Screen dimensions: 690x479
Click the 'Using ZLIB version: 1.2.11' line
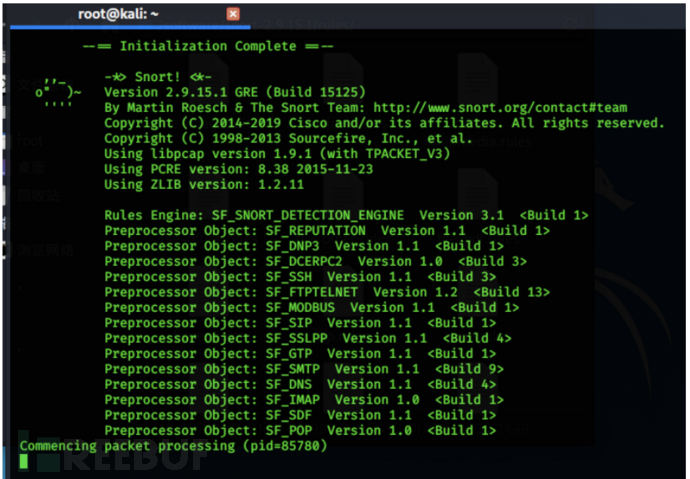click(x=204, y=185)
